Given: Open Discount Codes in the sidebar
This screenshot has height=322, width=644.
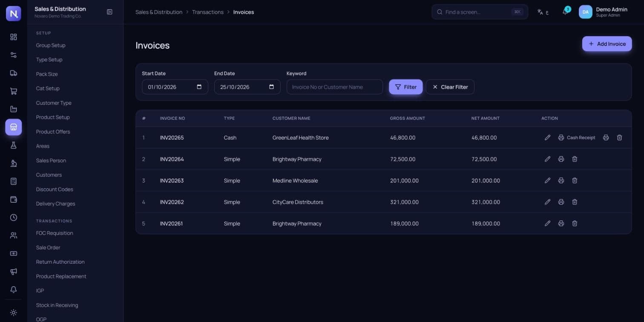Looking at the screenshot, I should (x=55, y=189).
